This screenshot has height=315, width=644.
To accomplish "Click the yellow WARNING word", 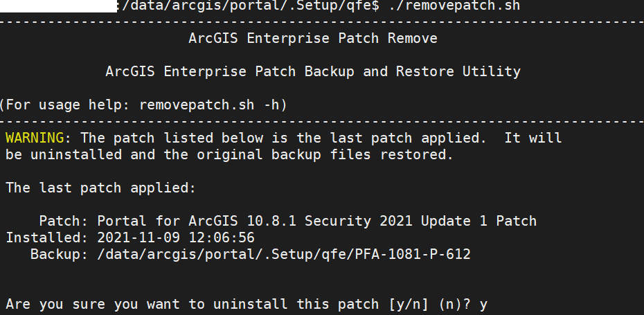I will click(35, 138).
